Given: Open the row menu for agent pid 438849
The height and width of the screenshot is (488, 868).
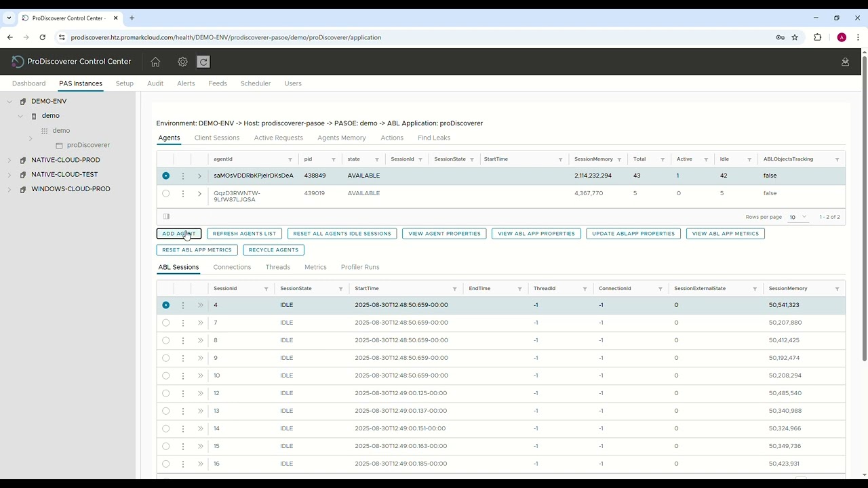Looking at the screenshot, I should (x=182, y=176).
